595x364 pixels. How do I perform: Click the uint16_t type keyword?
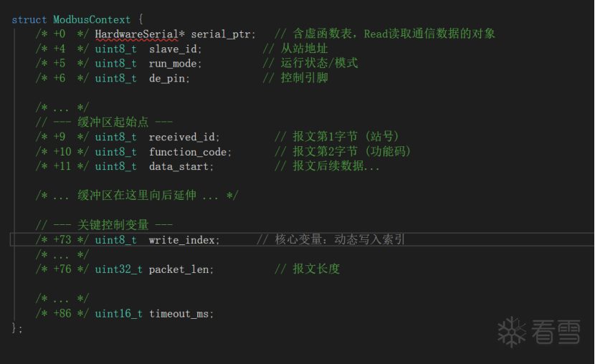[x=118, y=313]
